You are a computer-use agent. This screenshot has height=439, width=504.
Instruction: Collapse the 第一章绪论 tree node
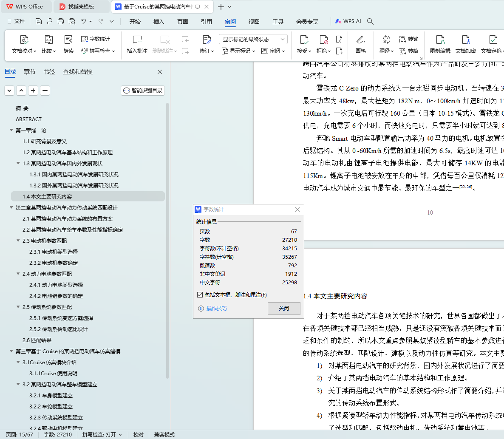(x=11, y=130)
